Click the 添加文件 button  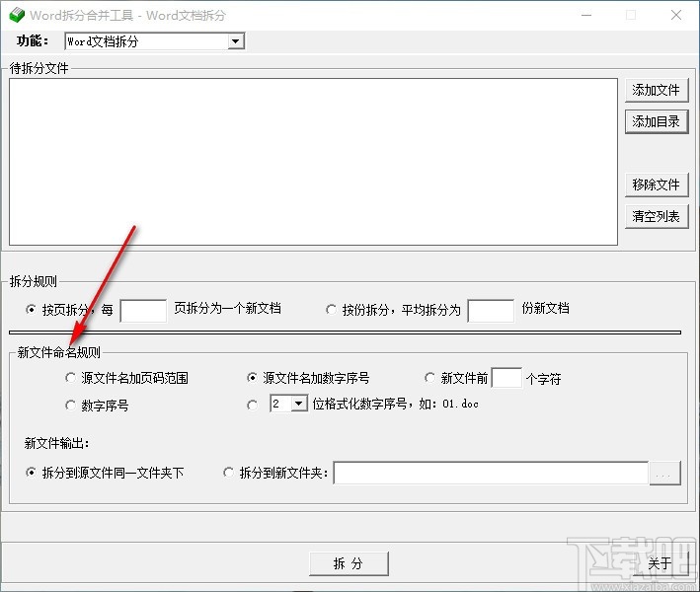[x=657, y=90]
